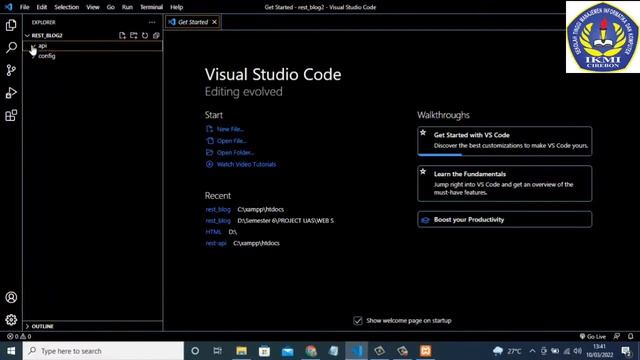Open recent rest_blog on D:\Semester 6
The height and width of the screenshot is (360, 640).
point(218,221)
